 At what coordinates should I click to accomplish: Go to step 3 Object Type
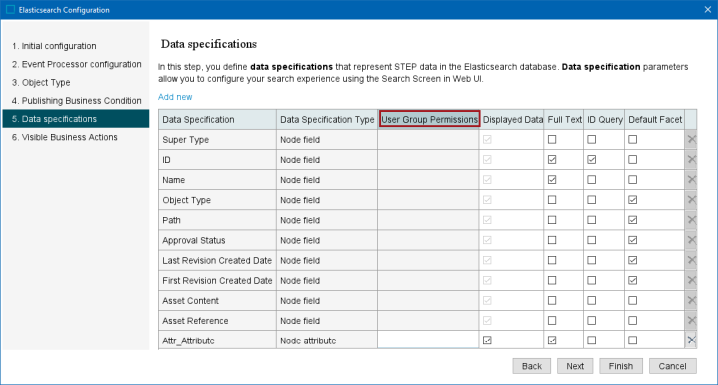(x=41, y=82)
